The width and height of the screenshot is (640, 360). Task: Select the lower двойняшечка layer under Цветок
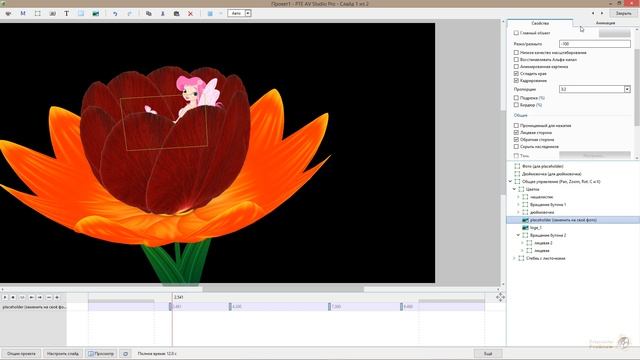click(542, 212)
